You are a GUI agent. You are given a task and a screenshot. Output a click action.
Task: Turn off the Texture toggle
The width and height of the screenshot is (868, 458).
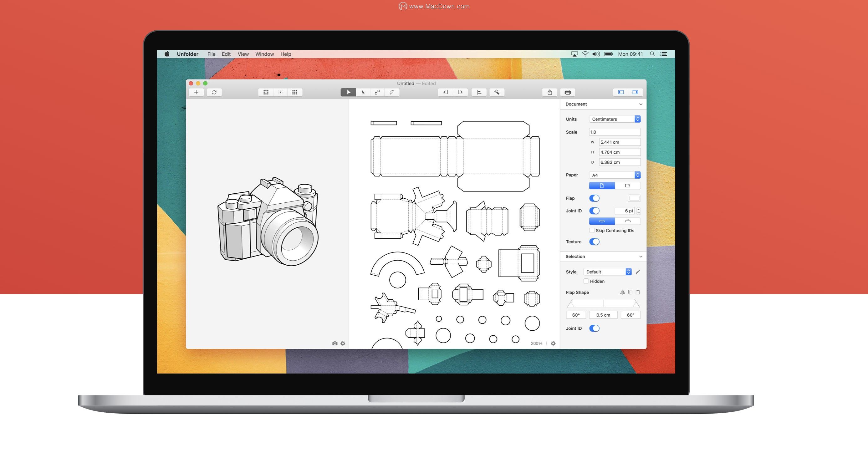point(595,242)
